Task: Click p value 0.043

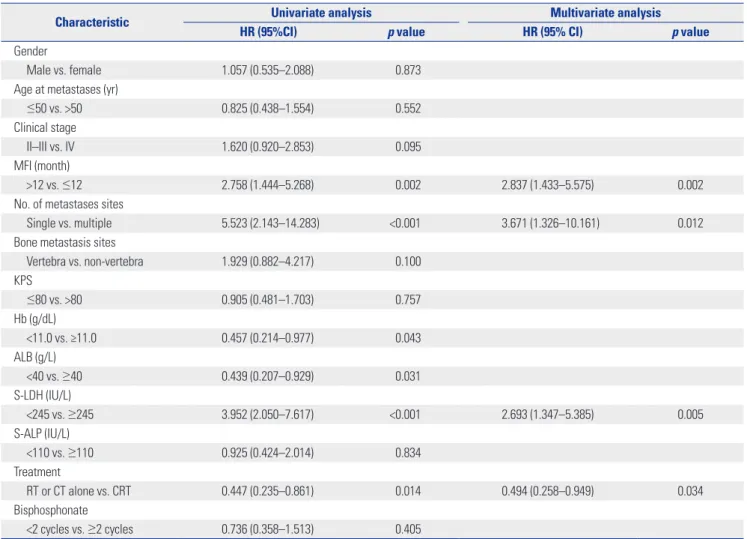Action: 408,338
